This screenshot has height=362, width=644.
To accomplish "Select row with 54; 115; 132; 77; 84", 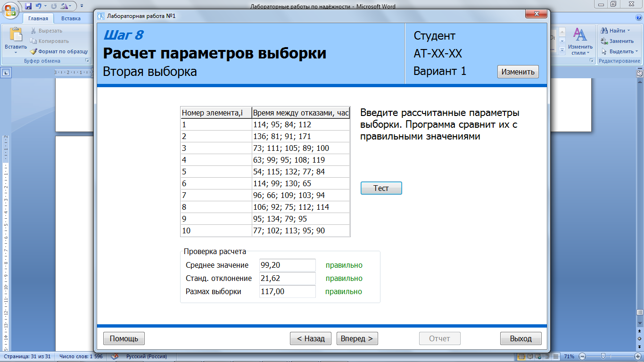I will click(265, 172).
